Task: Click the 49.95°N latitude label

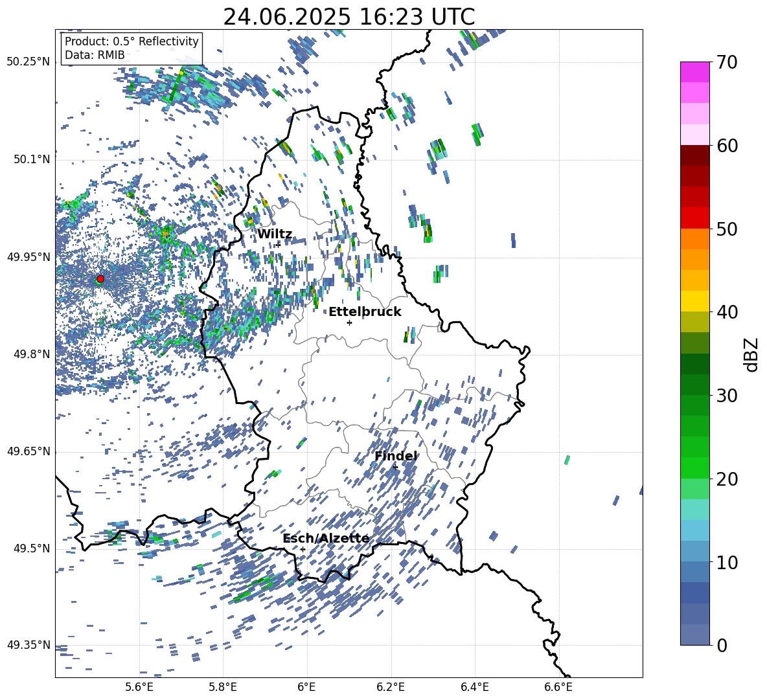Action: tap(29, 257)
